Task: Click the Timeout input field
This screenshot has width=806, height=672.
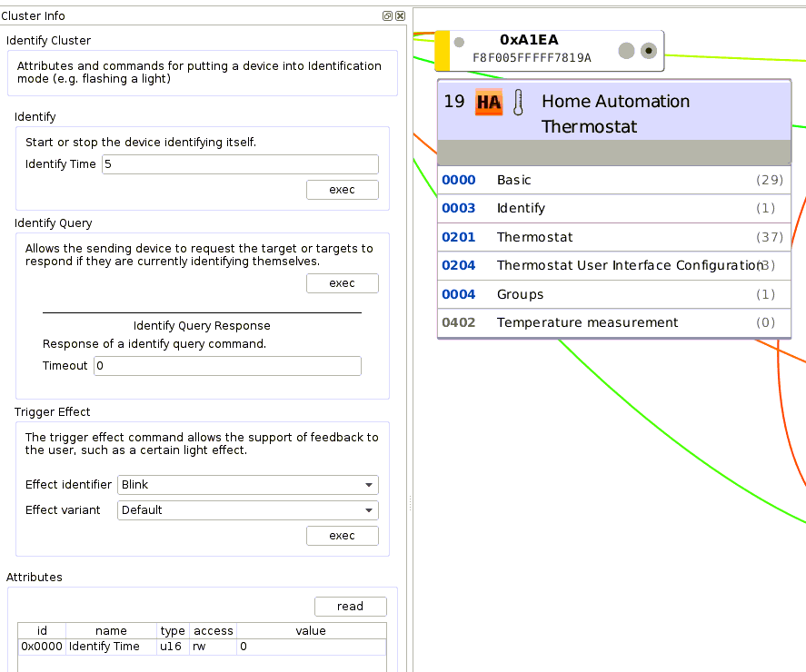Action: [x=227, y=366]
